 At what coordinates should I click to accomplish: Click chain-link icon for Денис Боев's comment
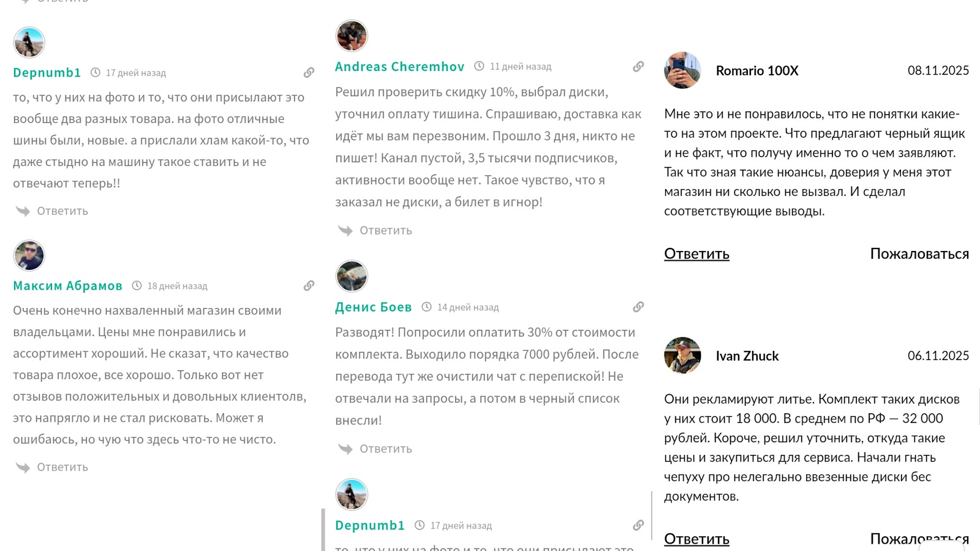pos(638,307)
